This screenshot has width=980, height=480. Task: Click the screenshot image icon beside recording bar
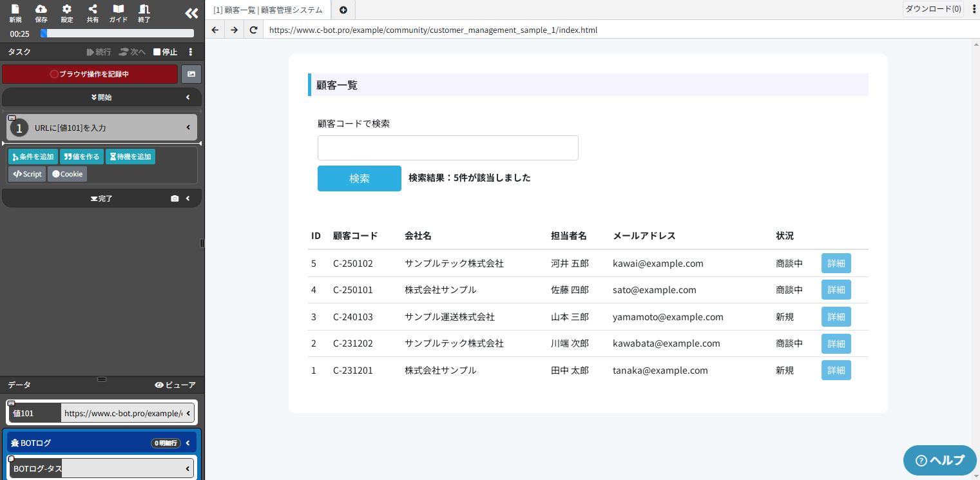click(191, 74)
